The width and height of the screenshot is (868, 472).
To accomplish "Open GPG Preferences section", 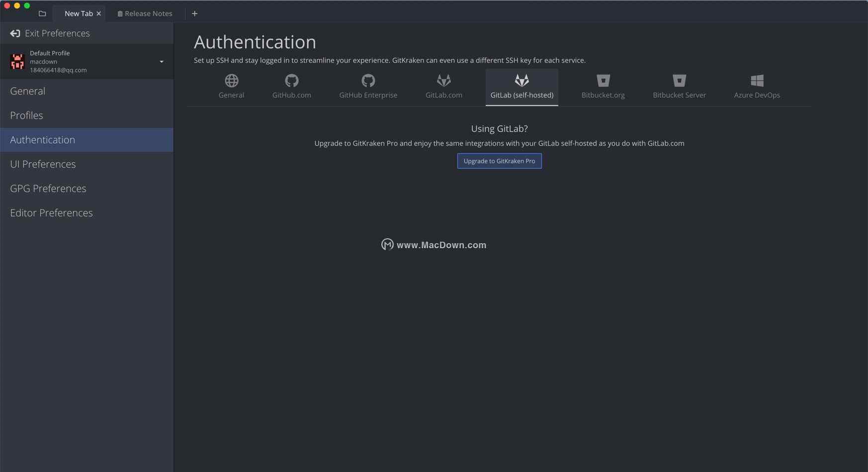I will 87,189.
